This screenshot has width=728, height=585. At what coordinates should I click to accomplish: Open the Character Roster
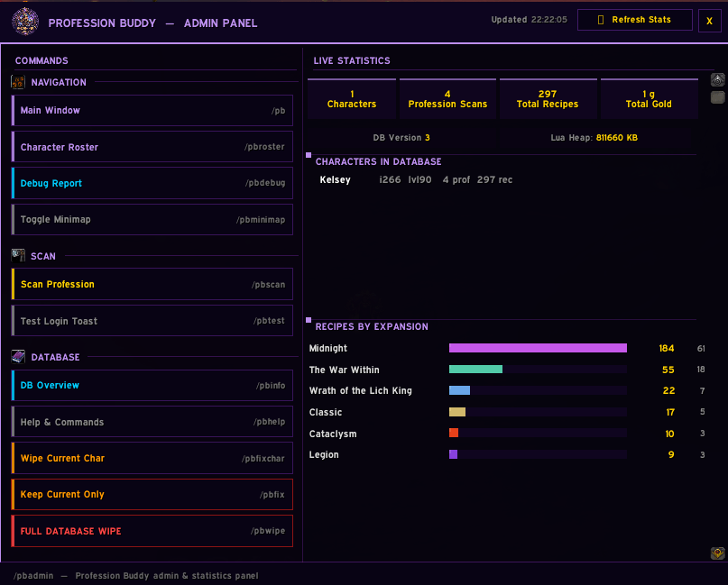[x=152, y=147]
